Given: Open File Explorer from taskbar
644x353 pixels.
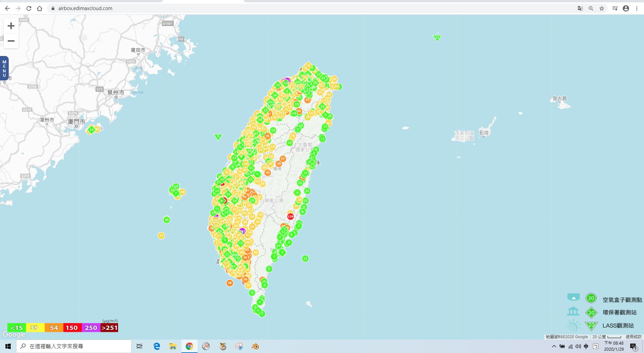Looking at the screenshot, I should [173, 346].
